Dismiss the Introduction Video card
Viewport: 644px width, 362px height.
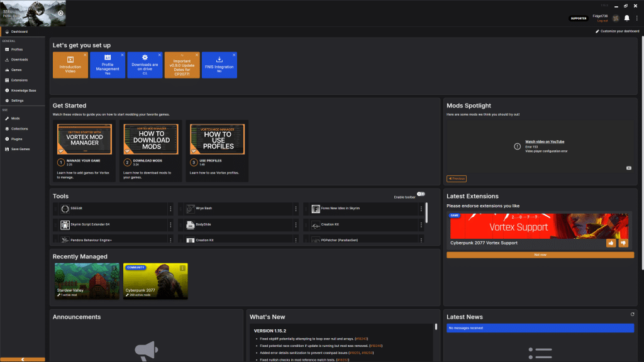pos(85,55)
